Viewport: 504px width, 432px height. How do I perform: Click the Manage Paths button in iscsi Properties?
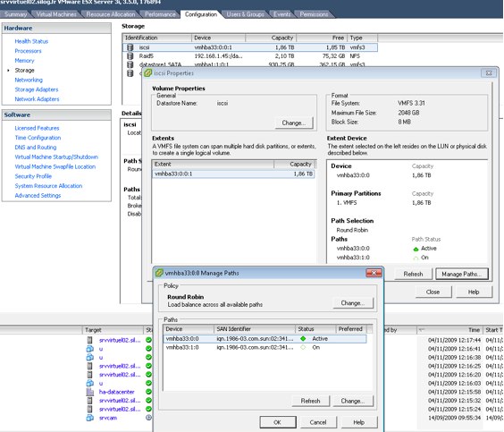(x=462, y=274)
